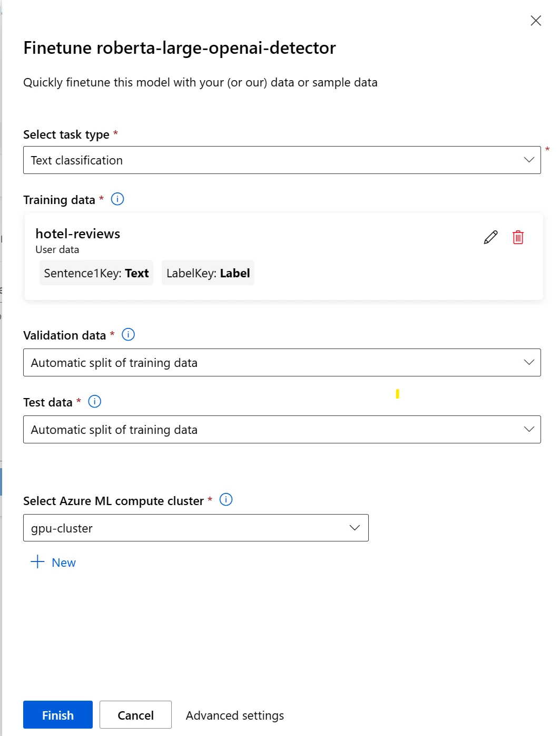Open the Training data info tooltip
This screenshot has height=736, width=560.
(x=117, y=199)
